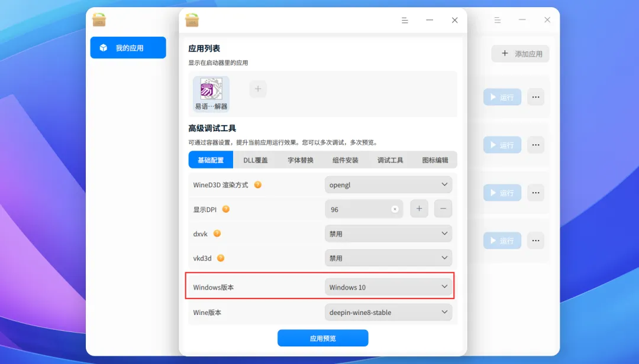Viewport: 639px width, 364px height.
Task: Expand the WineD3D opengl dropdown
Action: [388, 184]
